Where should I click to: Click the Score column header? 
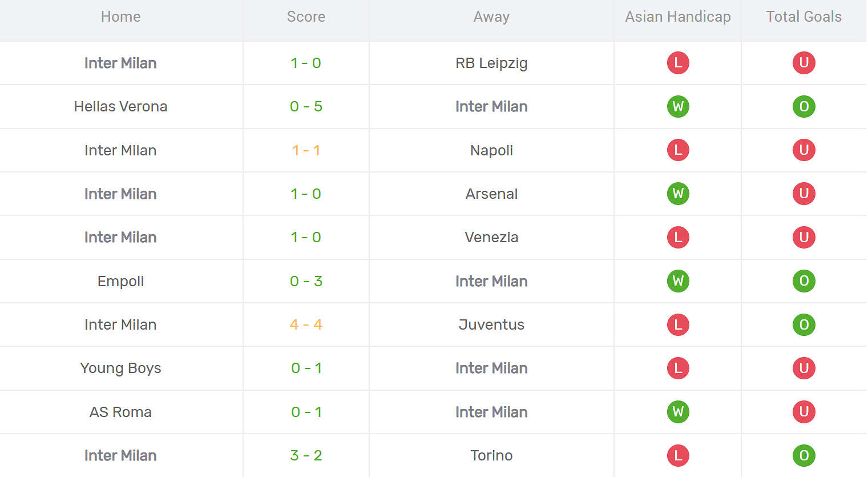coord(306,17)
